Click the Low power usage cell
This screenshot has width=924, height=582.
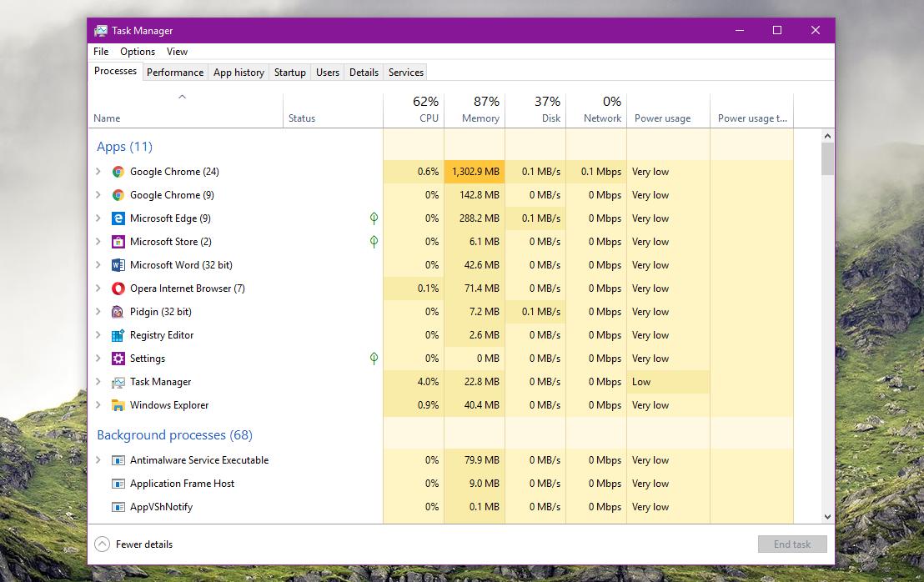click(668, 382)
